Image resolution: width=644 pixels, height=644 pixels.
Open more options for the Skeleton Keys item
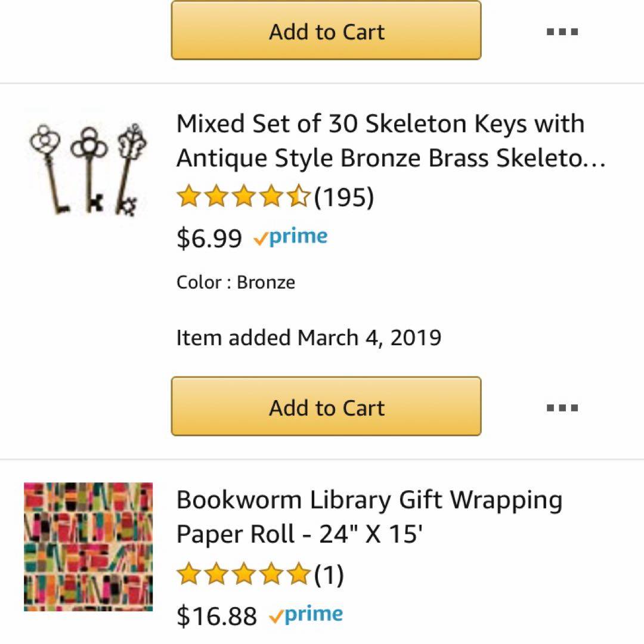point(562,408)
